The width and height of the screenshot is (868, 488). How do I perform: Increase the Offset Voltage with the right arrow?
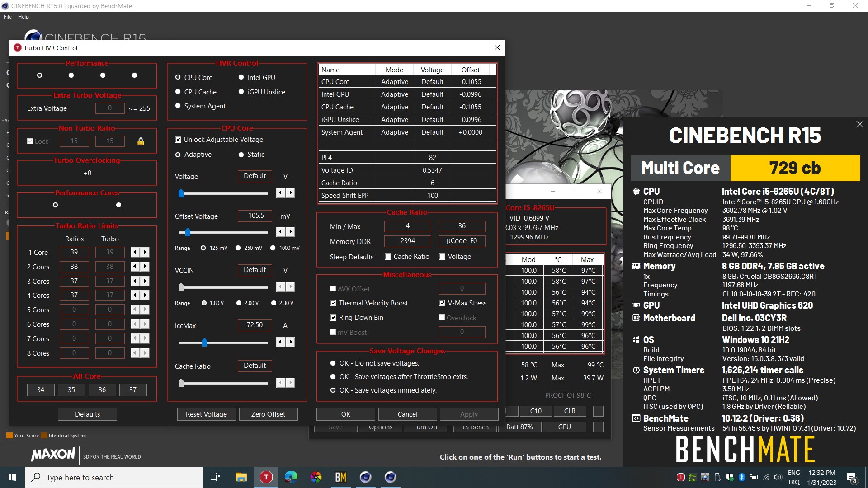click(290, 232)
